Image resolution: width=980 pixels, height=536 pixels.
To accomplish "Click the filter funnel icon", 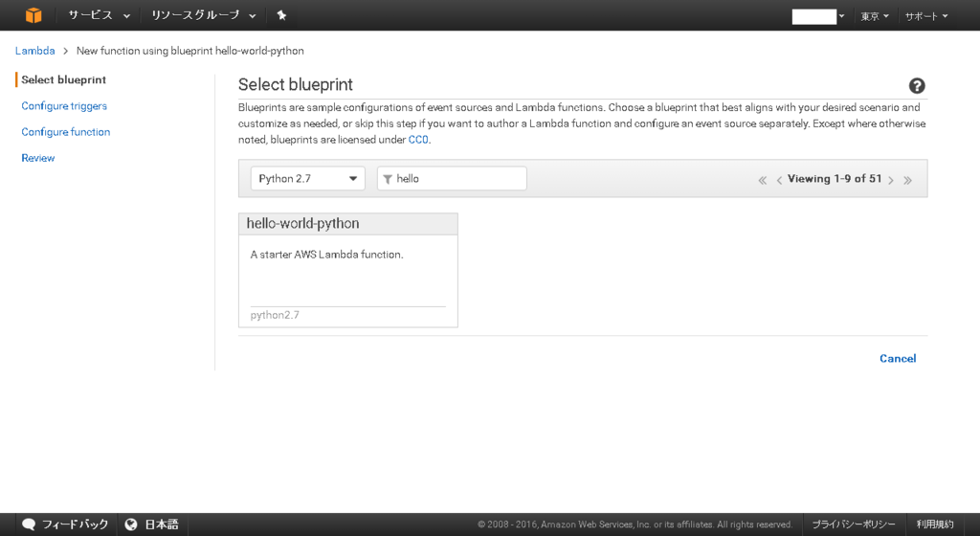I will tap(388, 179).
